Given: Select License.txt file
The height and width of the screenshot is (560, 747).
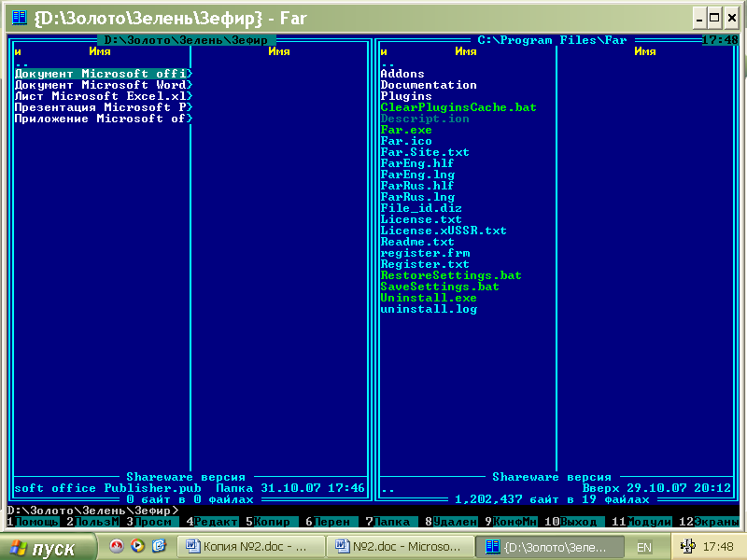Looking at the screenshot, I should click(x=421, y=219).
